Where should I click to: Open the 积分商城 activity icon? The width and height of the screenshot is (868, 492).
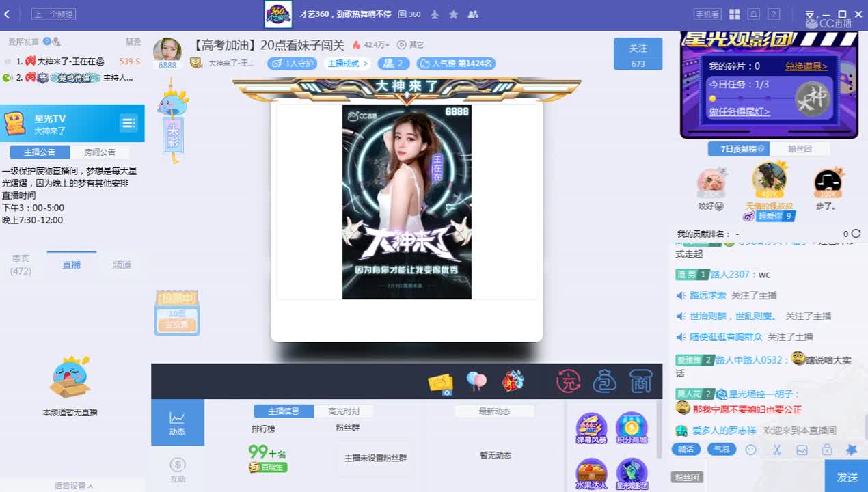click(x=632, y=428)
